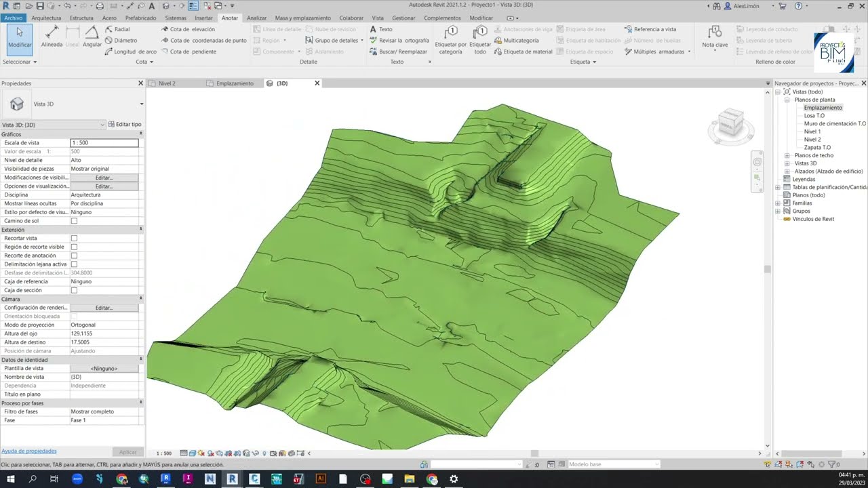
Task: Switch to the Arquitectura ribbon tab
Action: 46,18
